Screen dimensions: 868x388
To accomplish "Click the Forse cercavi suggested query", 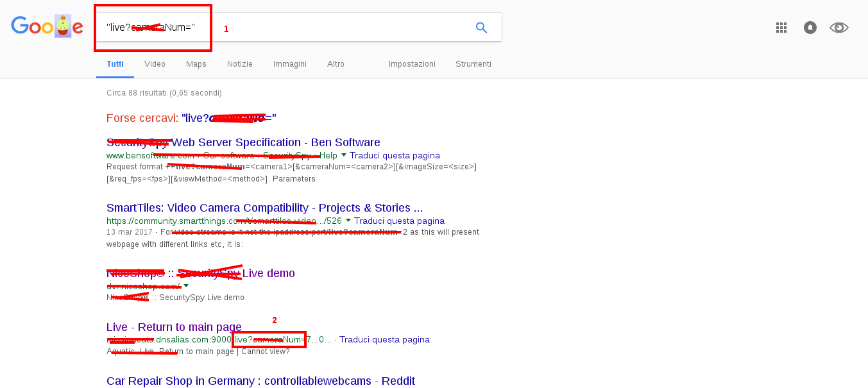I will click(229, 118).
